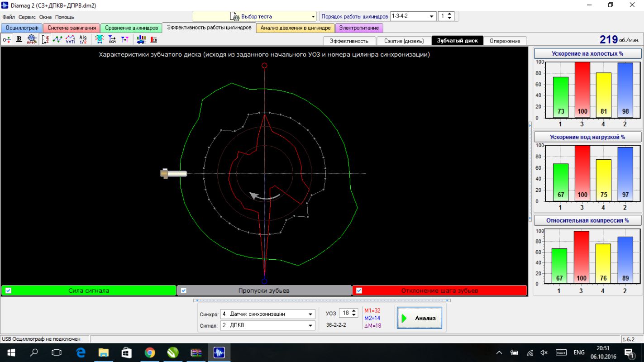This screenshot has width=644, height=362.
Task: Toggle the Сила сигнала checkbox
Action: (x=8, y=291)
